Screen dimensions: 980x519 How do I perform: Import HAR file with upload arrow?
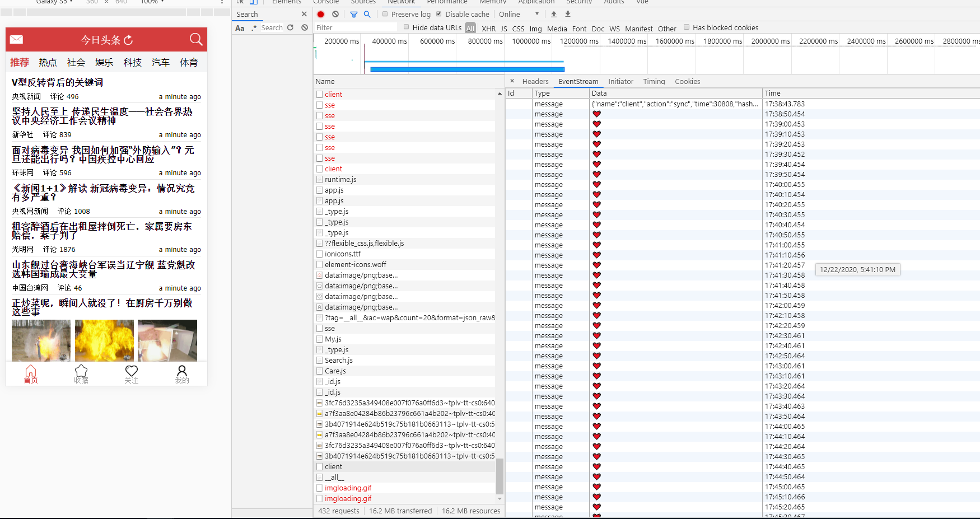[554, 14]
